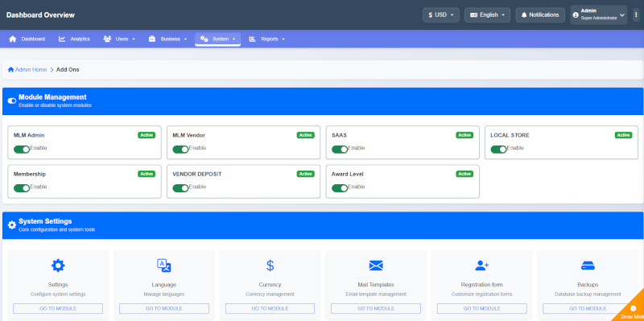Toggle the MLM Admin module switch
Image resolution: width=644 pixels, height=321 pixels.
point(22,150)
